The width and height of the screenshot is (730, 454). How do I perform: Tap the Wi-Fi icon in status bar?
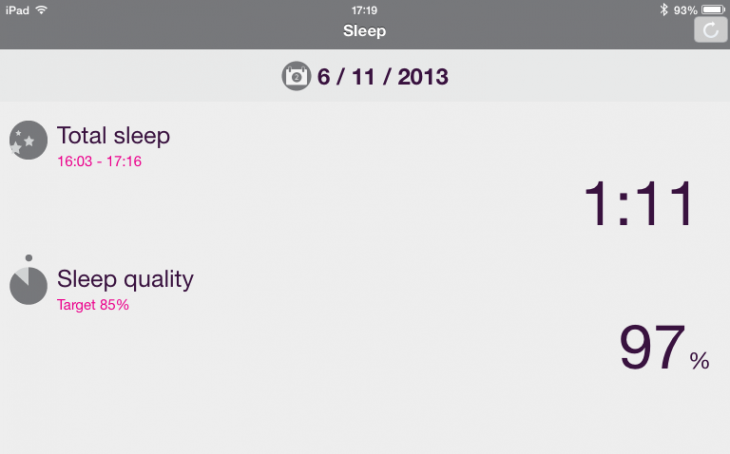(41, 9)
